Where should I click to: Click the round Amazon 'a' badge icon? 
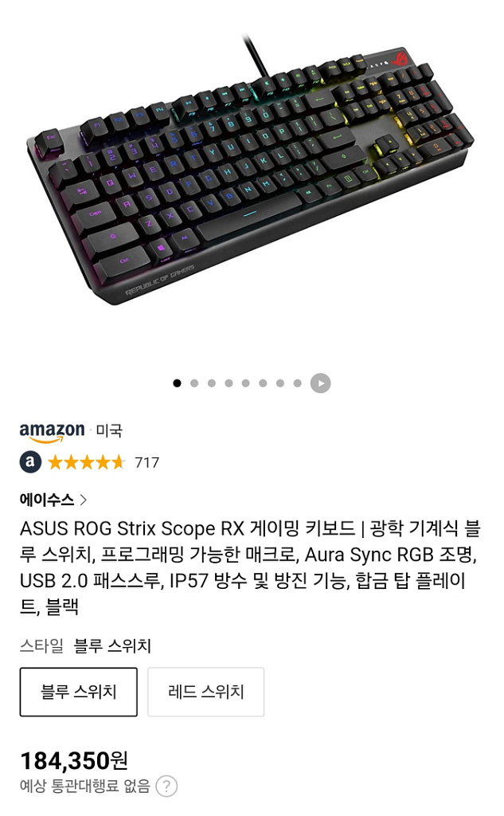coord(31,462)
